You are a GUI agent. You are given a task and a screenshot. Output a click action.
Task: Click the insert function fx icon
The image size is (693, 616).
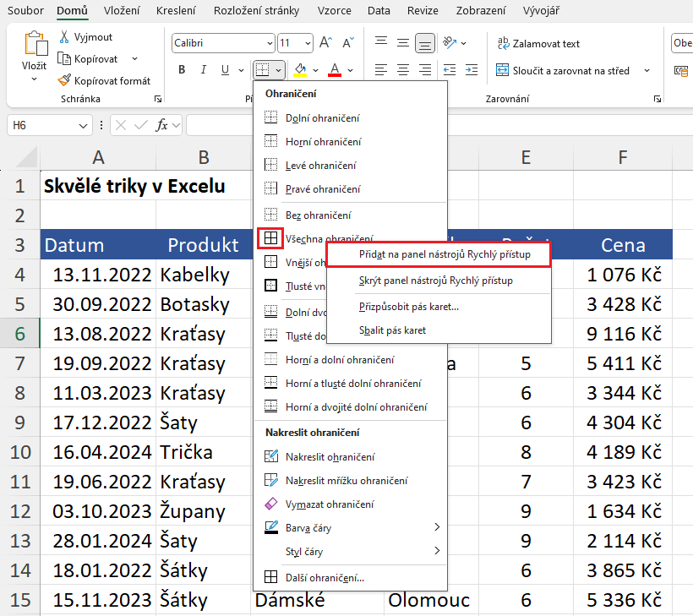(x=161, y=125)
